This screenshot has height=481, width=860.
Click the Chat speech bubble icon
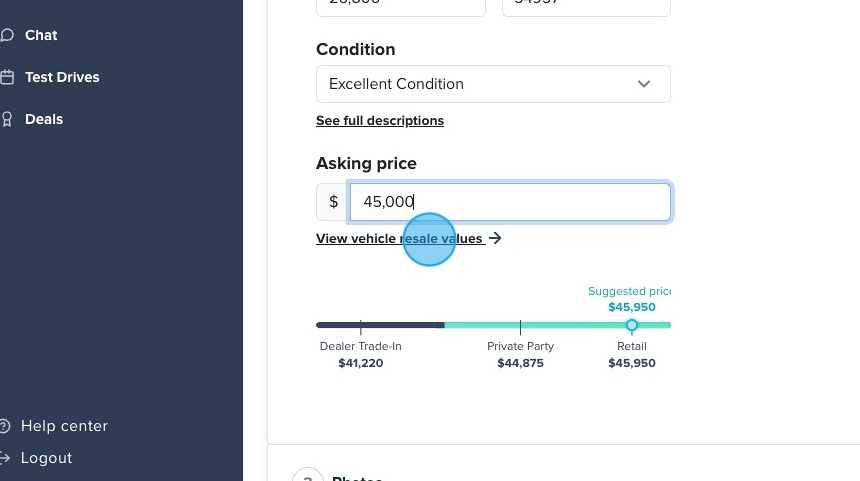(6, 35)
